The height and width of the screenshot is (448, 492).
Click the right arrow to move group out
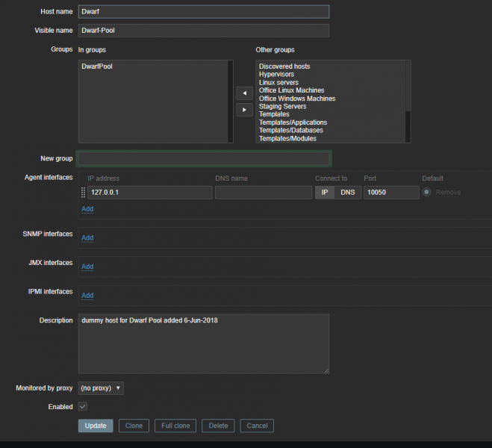pos(243,110)
